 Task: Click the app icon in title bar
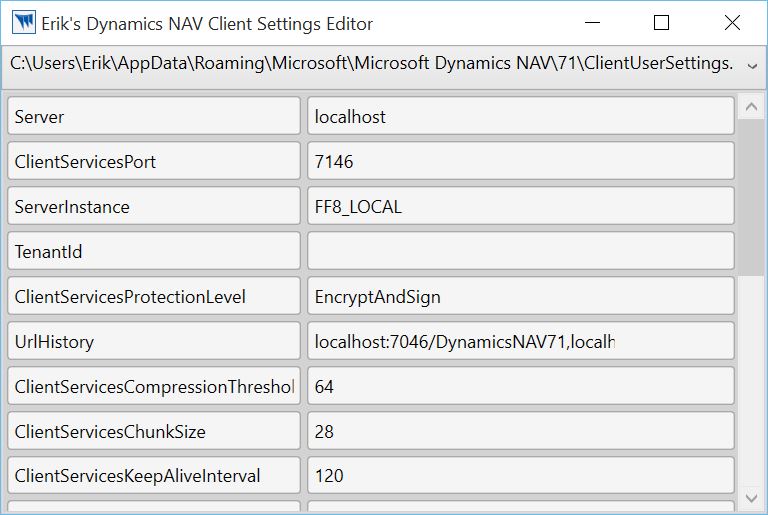[24, 23]
